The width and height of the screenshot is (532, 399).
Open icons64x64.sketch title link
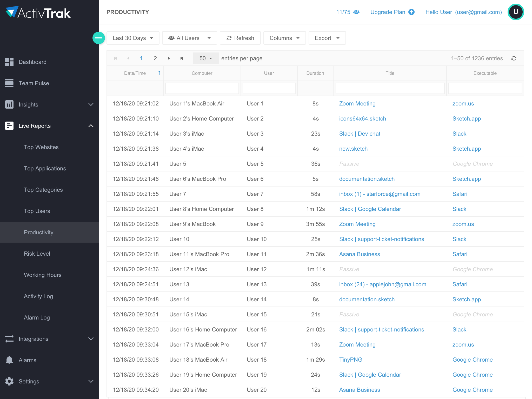point(363,118)
